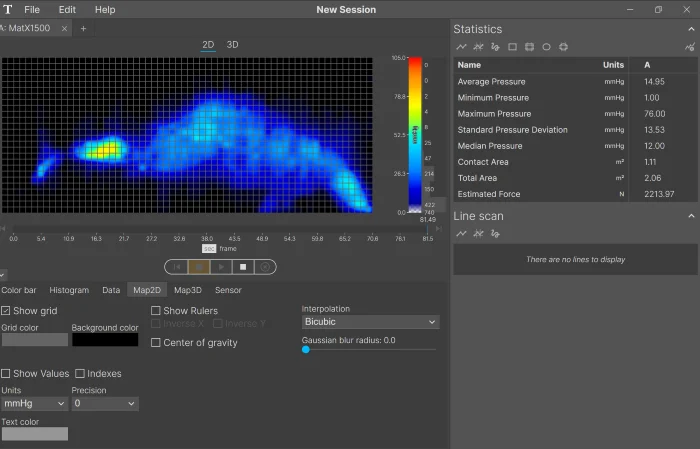Switch to the Histogram tab

coord(69,290)
